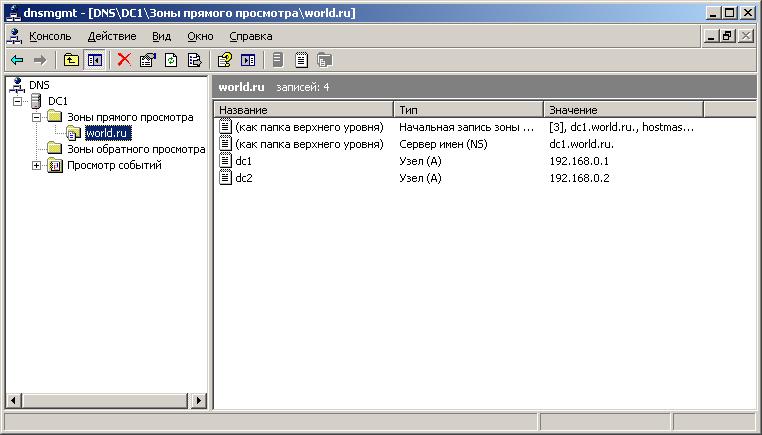This screenshot has height=435, width=762.
Task: Click the MMC console icon in menu bar
Action: [x=16, y=36]
